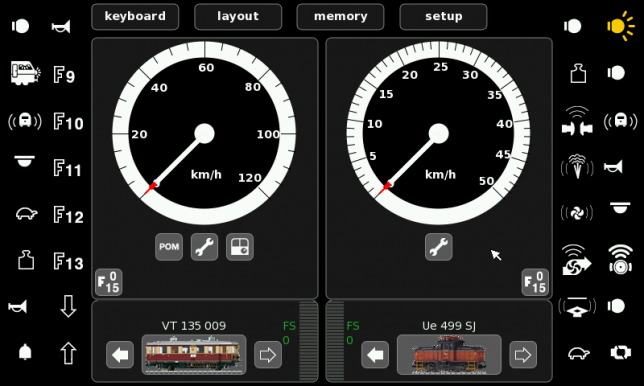Viewport: 644px width, 386px height.
Task: Click the POM programming button
Action: coord(169,247)
